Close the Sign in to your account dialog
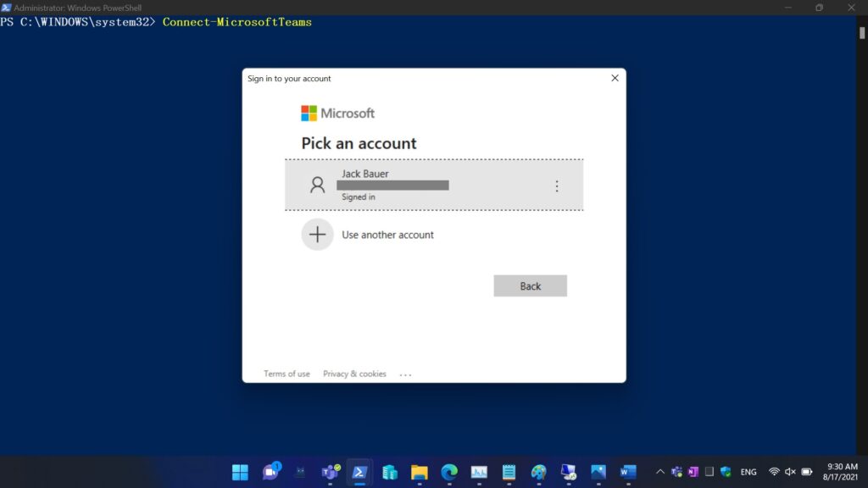Viewport: 868px width, 488px height. tap(615, 78)
